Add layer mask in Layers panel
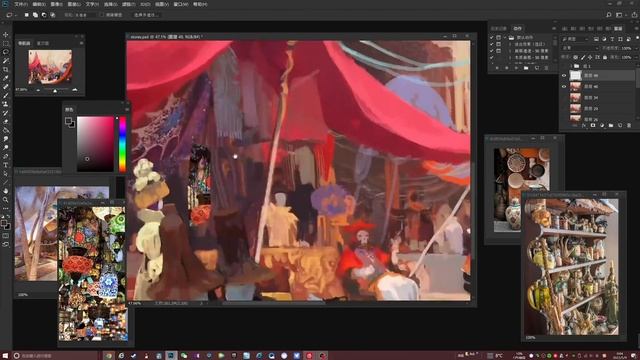This screenshot has width=640, height=360. (593, 125)
